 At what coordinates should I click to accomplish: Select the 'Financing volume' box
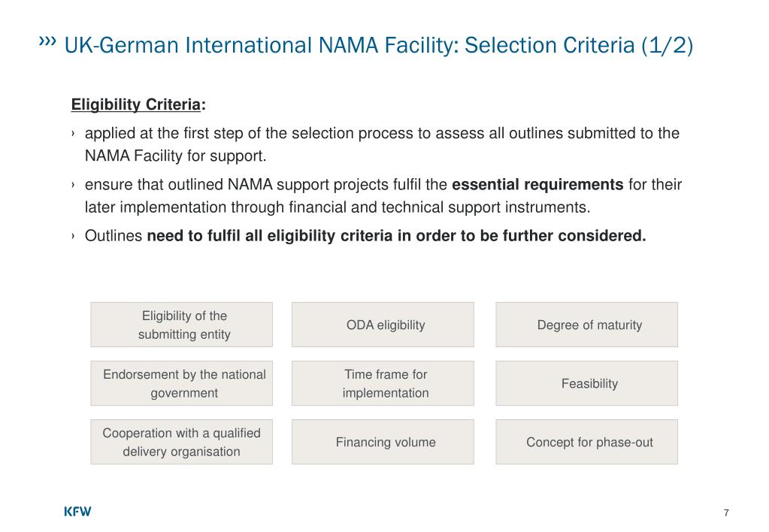383,442
